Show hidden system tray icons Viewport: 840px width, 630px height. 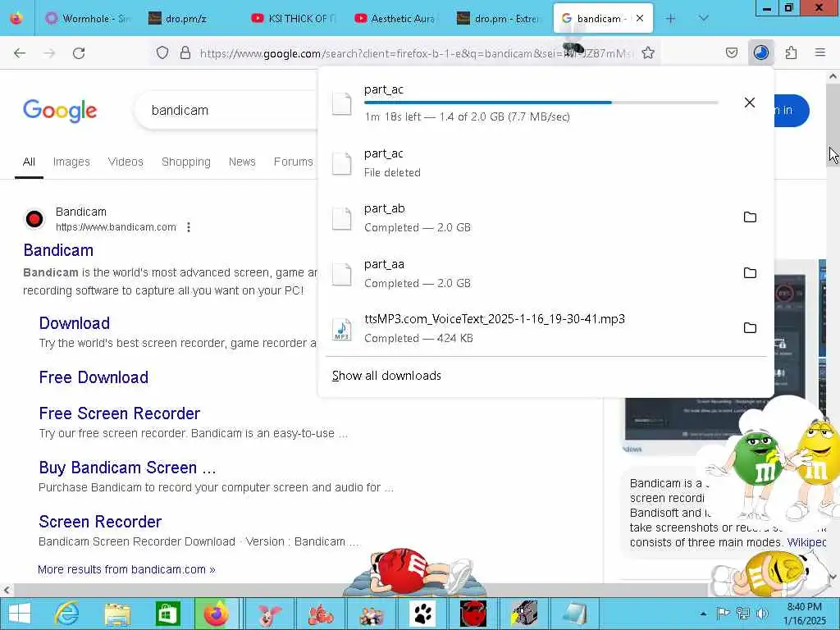click(703, 614)
